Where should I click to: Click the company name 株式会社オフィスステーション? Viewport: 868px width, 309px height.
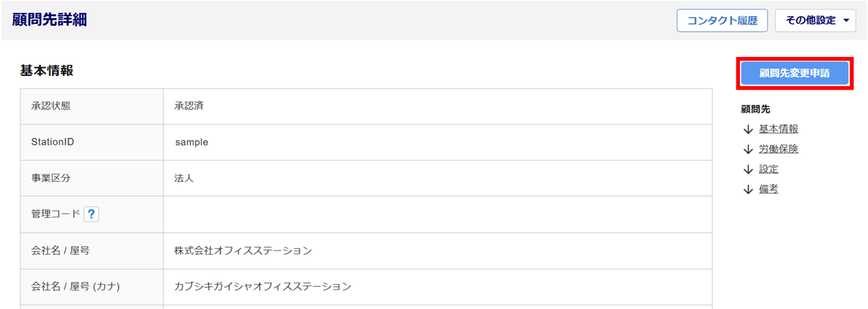click(x=243, y=251)
